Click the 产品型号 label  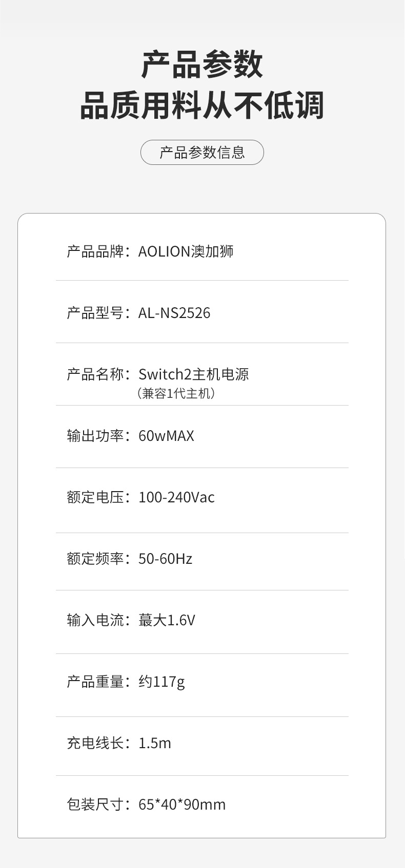95,313
